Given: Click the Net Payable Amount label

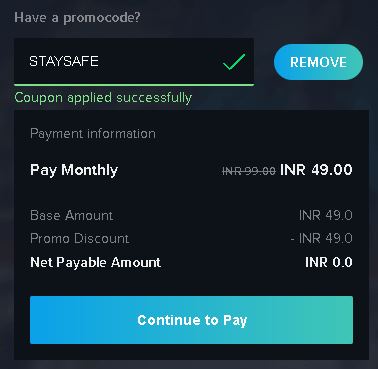Looking at the screenshot, I should [96, 262].
